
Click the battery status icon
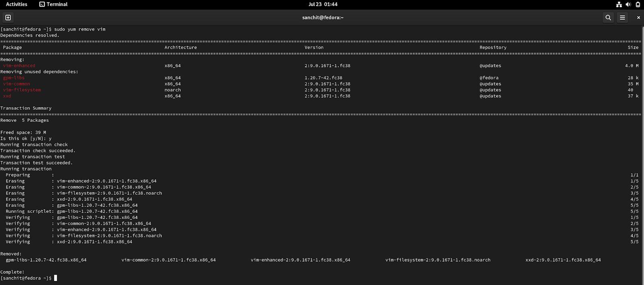(x=638, y=4)
